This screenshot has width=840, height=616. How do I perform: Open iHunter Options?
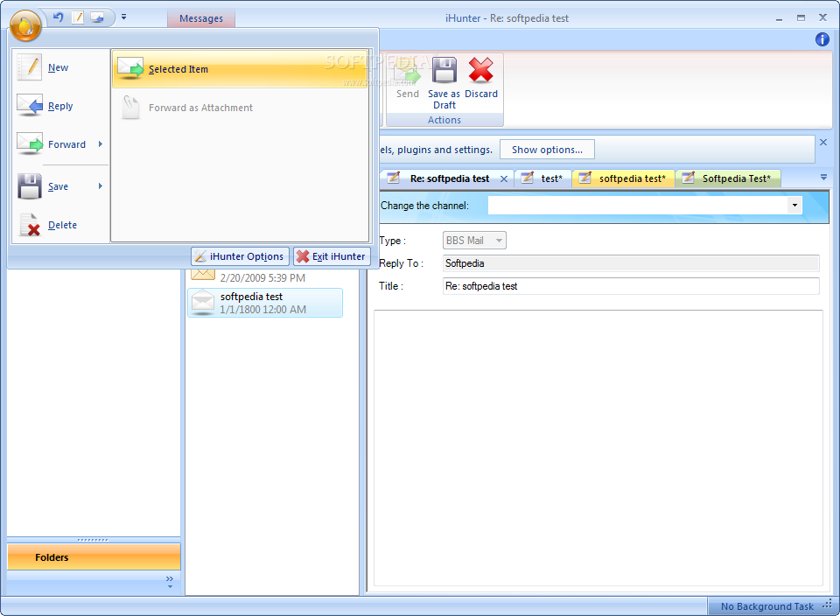click(240, 256)
